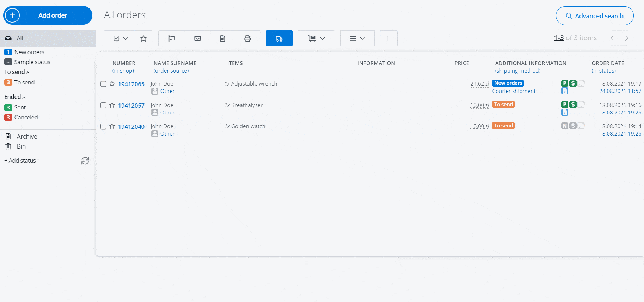Click the blue delivery truck toolbar button
The image size is (644, 302).
click(x=279, y=38)
